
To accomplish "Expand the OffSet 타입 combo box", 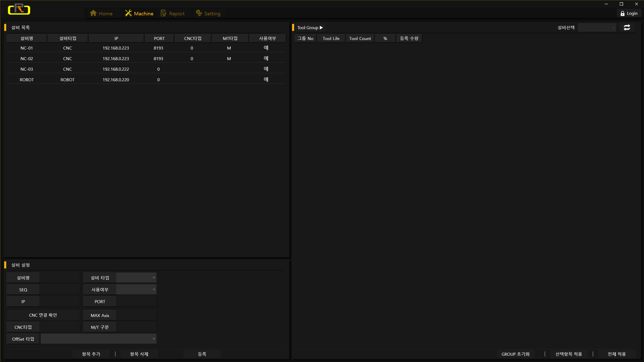I will coord(98,339).
